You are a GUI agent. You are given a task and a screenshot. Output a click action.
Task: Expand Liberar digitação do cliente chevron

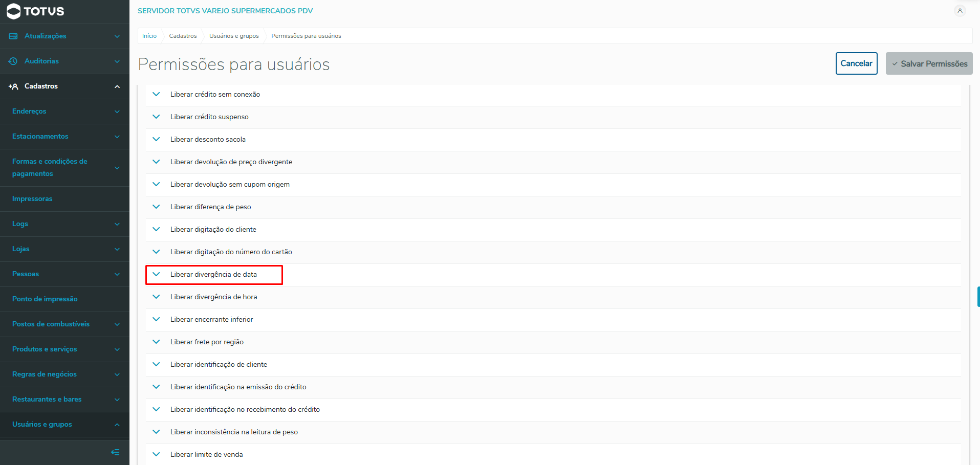click(156, 229)
